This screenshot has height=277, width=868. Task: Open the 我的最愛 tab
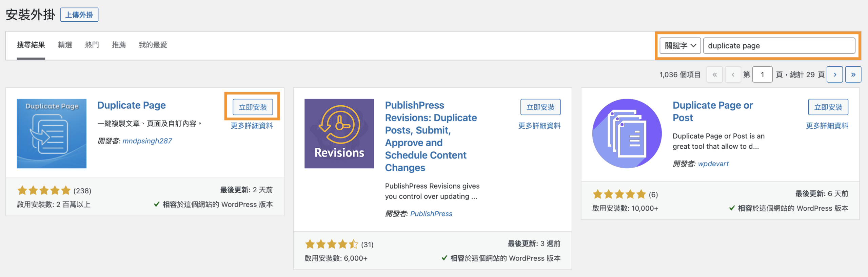(153, 45)
